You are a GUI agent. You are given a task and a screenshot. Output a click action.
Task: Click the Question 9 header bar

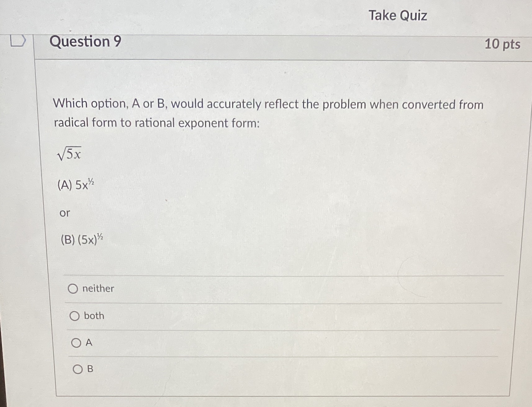tap(217, 42)
